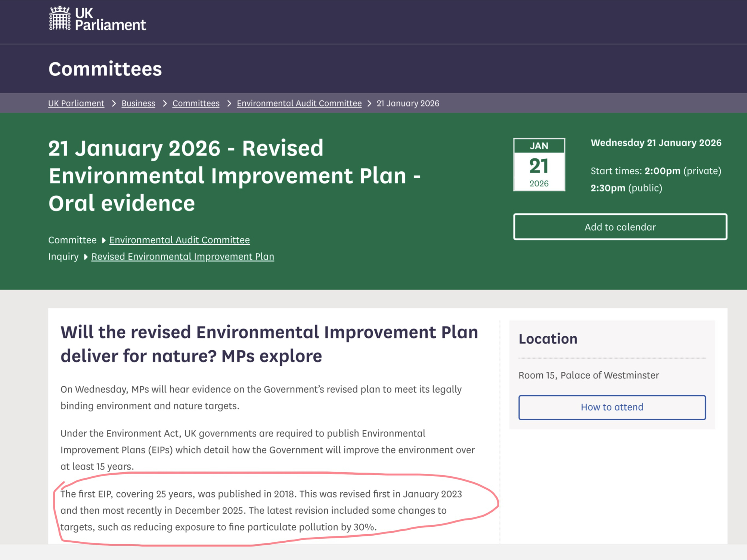747x560 pixels.
Task: Click chevron after Business breadcrumb
Action: pos(164,103)
